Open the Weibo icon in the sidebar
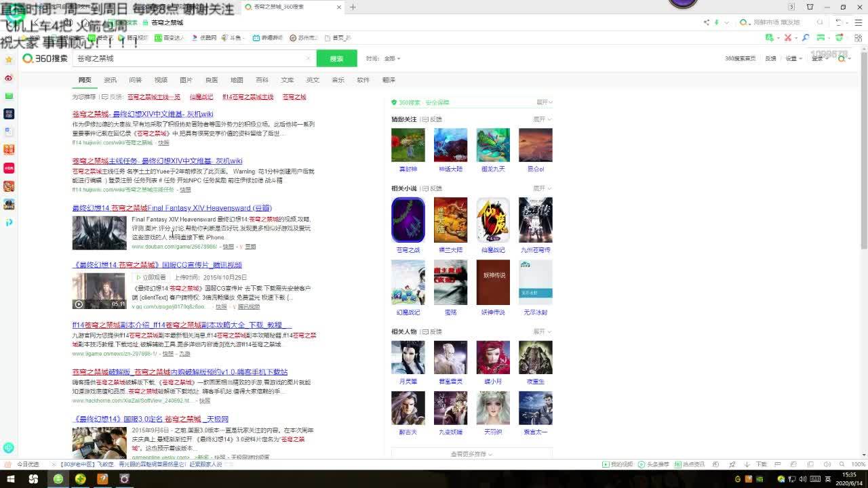This screenshot has height=488, width=868. (9, 78)
